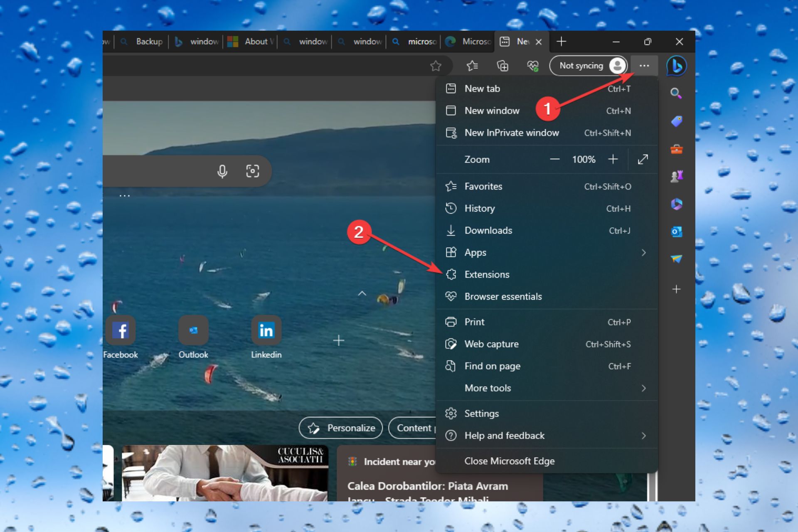Toggle visual search camera icon
Image resolution: width=798 pixels, height=532 pixels.
pos(252,172)
